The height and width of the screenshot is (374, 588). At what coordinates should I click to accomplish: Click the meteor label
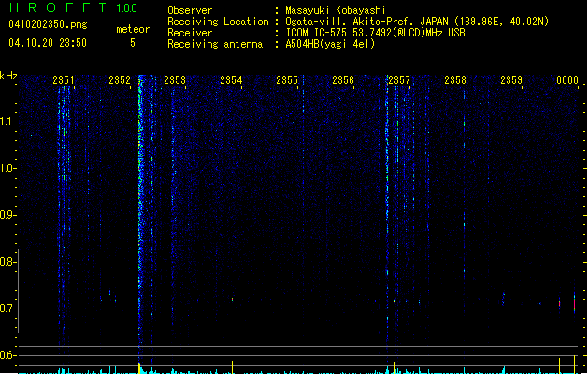[133, 29]
